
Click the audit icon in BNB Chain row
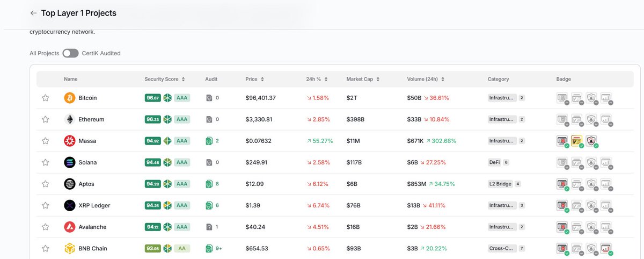[x=209, y=248]
